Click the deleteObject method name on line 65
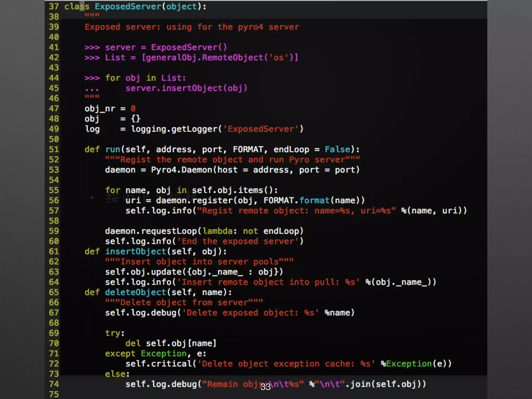532x399 pixels. (135, 292)
